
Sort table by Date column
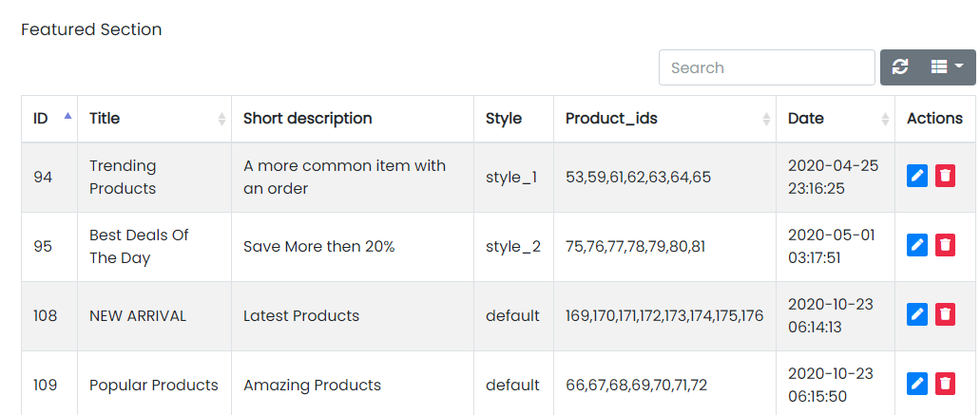pyautogui.click(x=834, y=119)
